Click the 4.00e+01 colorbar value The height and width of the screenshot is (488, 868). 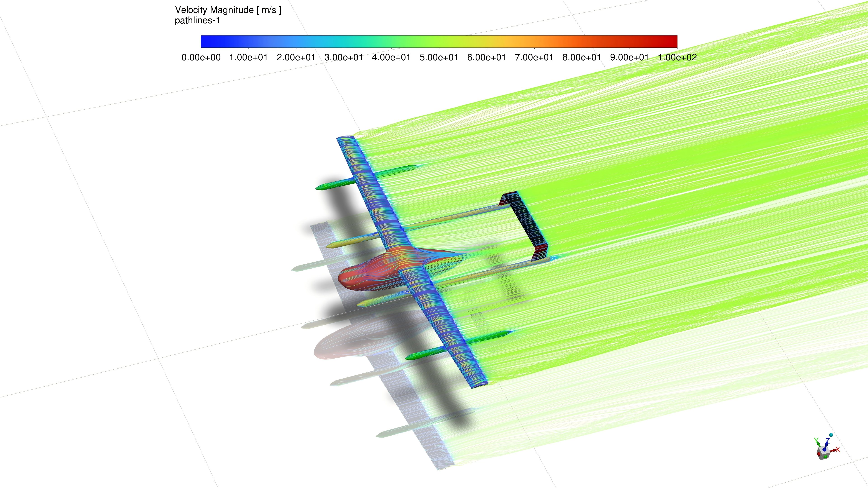[391, 57]
